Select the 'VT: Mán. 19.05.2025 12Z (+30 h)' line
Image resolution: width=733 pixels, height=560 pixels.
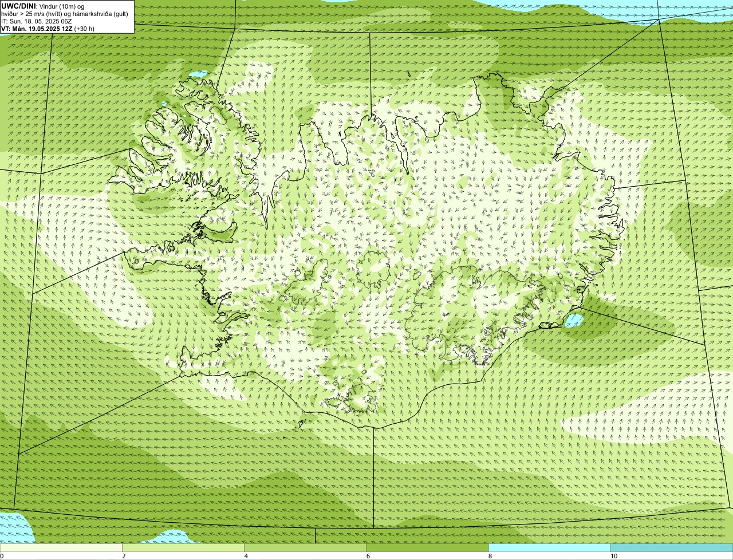pyautogui.click(x=48, y=29)
